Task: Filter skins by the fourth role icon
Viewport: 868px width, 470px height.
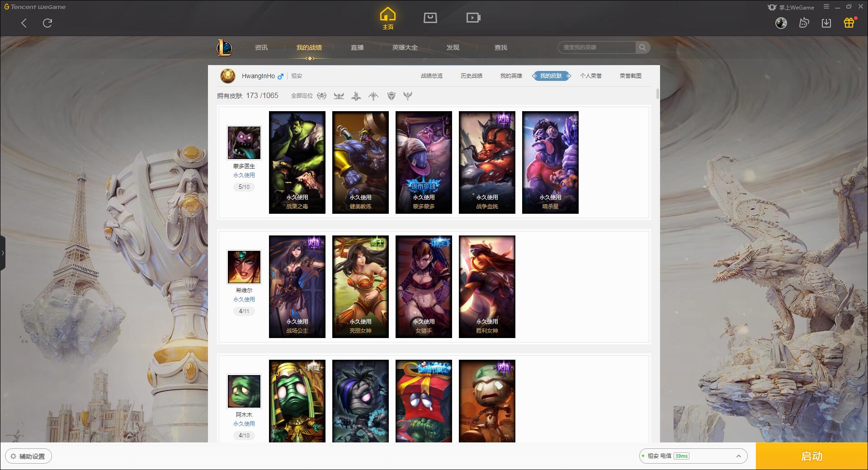Action: pyautogui.click(x=373, y=96)
